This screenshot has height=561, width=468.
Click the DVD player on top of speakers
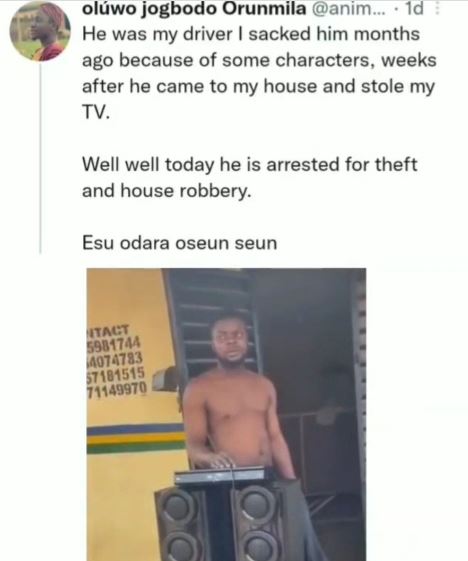pos(221,475)
